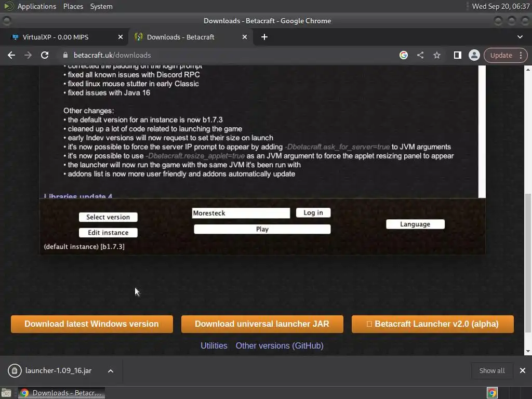Screen dimensions: 532x399
Task: Click page scrollbar down arrow
Action: coord(528,352)
